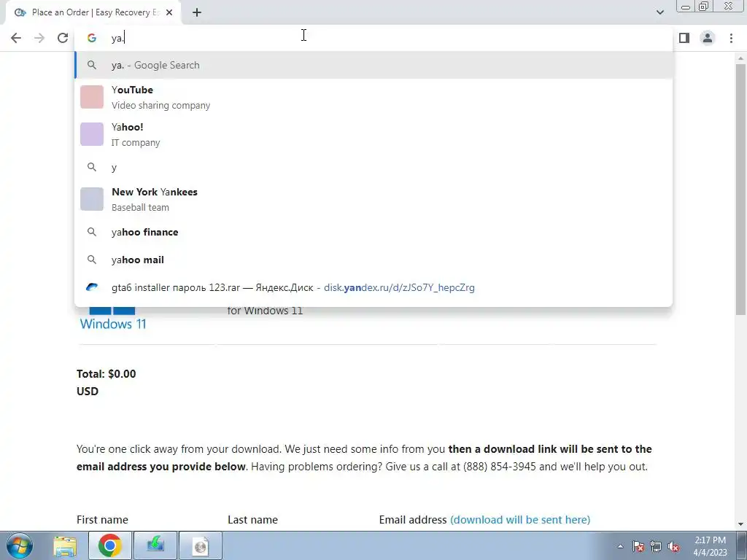The height and width of the screenshot is (560, 747).
Task: Choose the YouTube suggestion
Action: (x=373, y=97)
